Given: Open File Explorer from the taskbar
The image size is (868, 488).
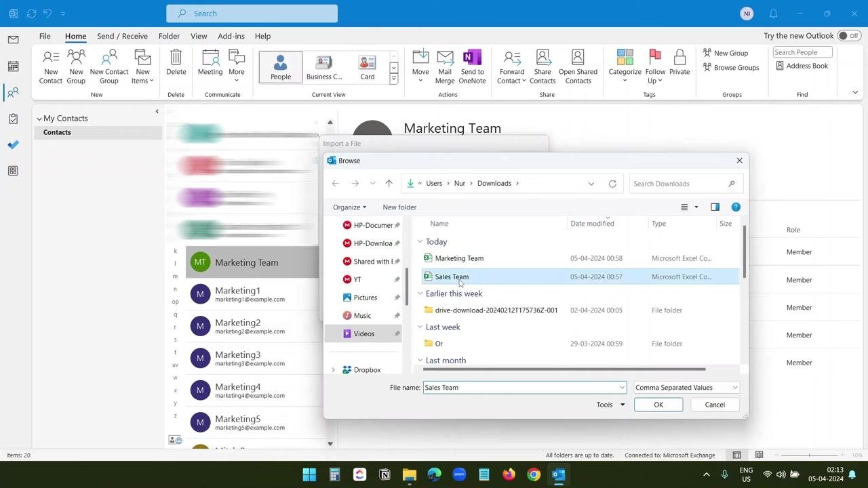Looking at the screenshot, I should coord(409,474).
